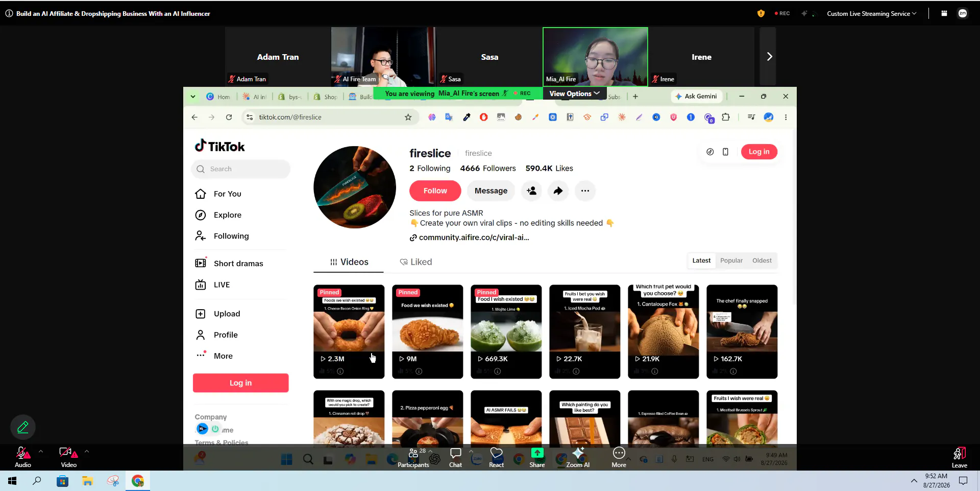Open Windows notification center
Screen dimensions: 980x491
tap(963, 481)
